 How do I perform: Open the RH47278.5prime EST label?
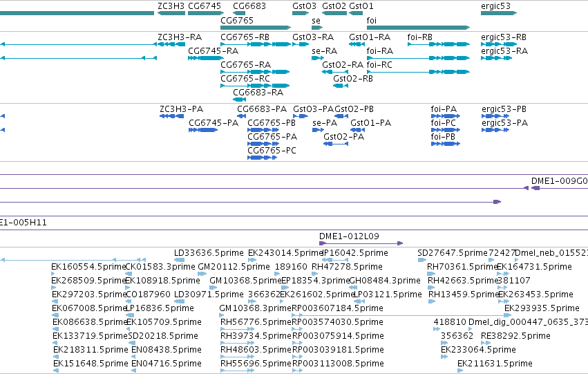(348, 267)
